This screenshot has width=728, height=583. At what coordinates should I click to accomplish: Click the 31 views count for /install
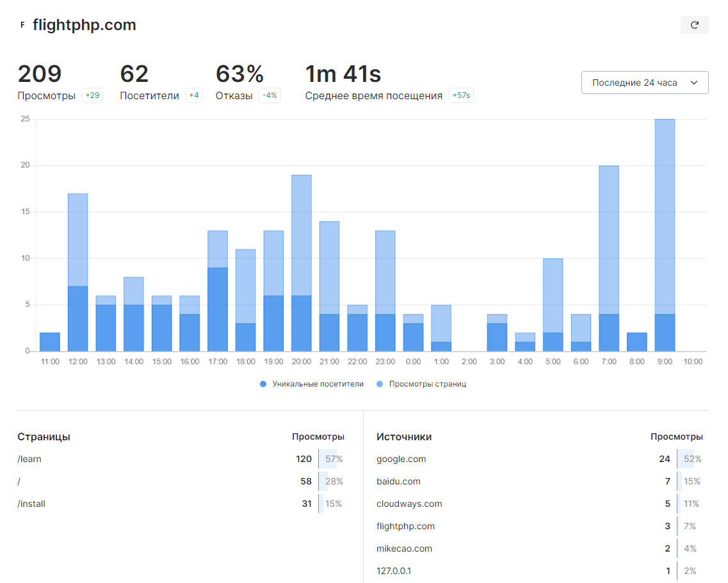coord(307,504)
